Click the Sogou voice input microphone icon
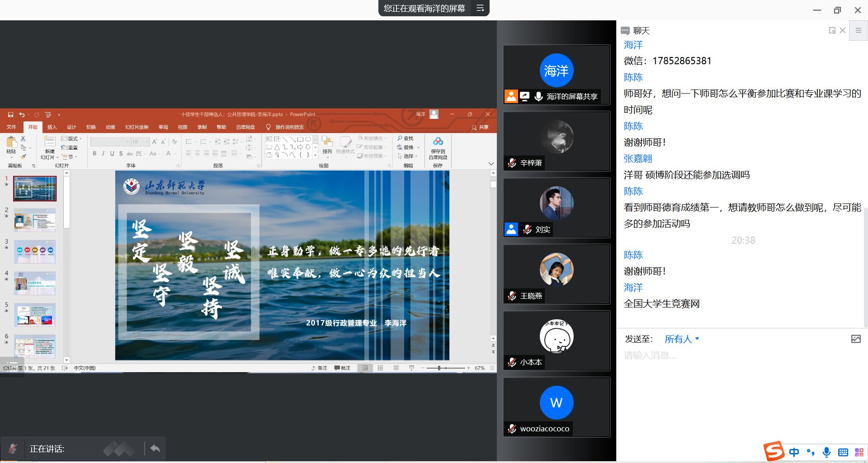 coord(826,452)
